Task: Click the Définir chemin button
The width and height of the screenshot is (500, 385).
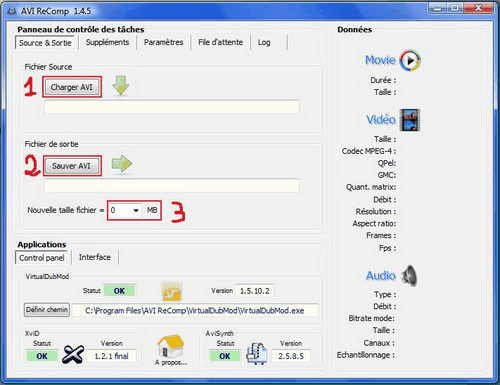Action: coord(47,310)
